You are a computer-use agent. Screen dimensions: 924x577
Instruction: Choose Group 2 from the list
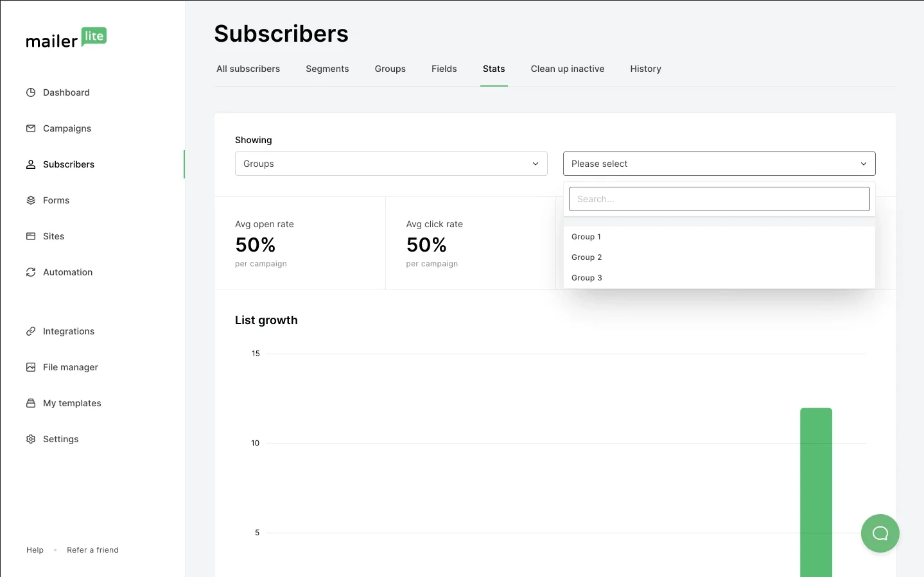[719, 257]
